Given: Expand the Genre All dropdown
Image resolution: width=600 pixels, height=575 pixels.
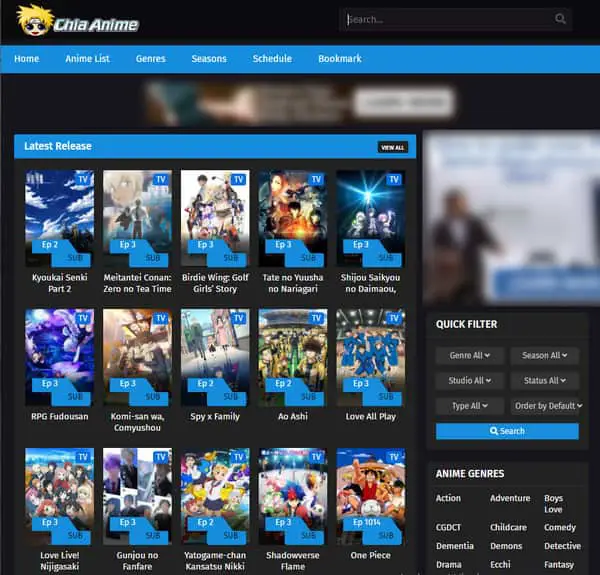Looking at the screenshot, I should [x=470, y=355].
